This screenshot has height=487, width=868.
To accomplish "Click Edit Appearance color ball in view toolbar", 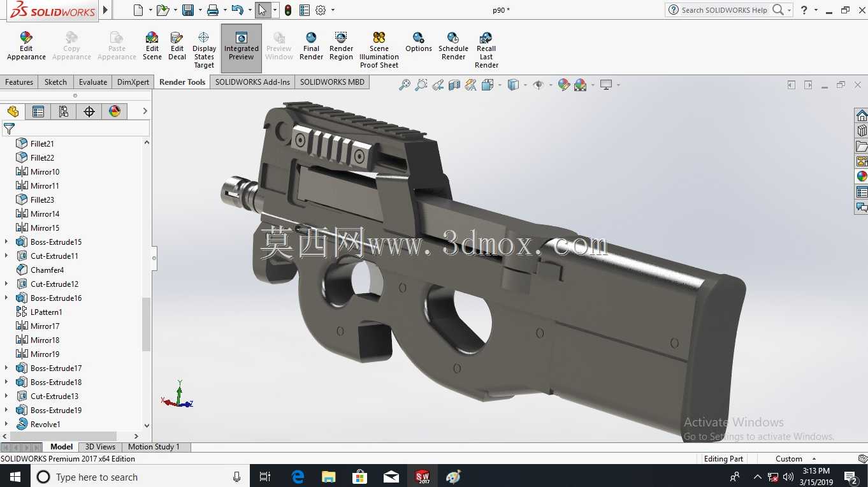I will click(564, 85).
